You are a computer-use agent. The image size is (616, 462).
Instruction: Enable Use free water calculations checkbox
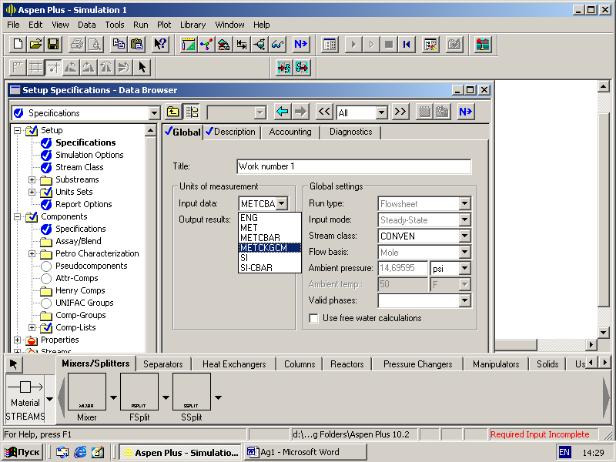(314, 318)
